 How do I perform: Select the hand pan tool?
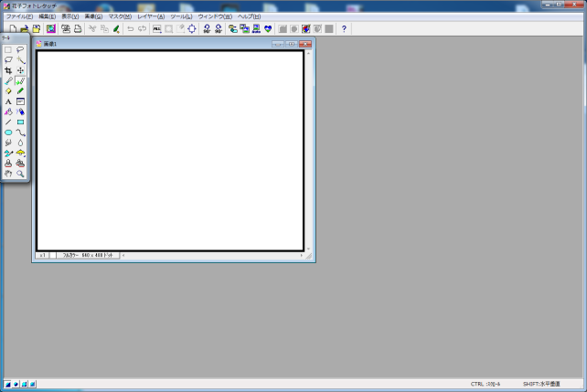tap(8, 174)
